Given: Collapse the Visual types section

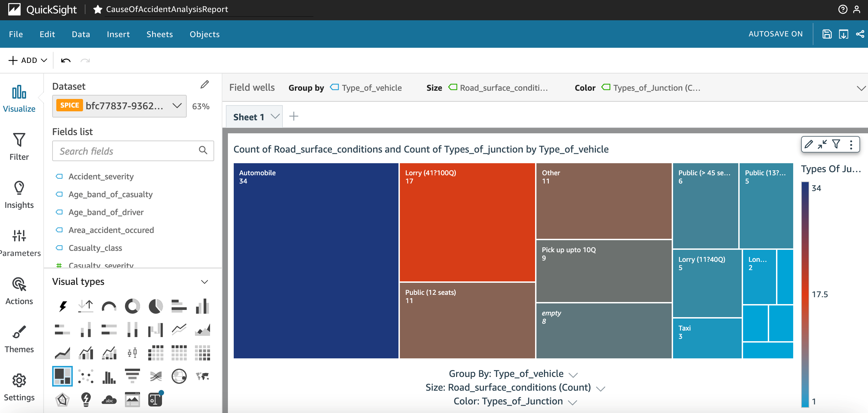Looking at the screenshot, I should 205,282.
